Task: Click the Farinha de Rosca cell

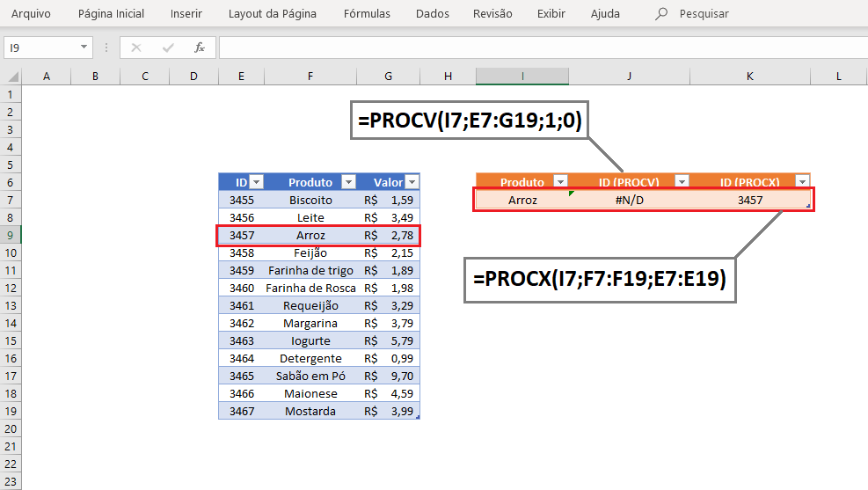Action: [x=310, y=288]
